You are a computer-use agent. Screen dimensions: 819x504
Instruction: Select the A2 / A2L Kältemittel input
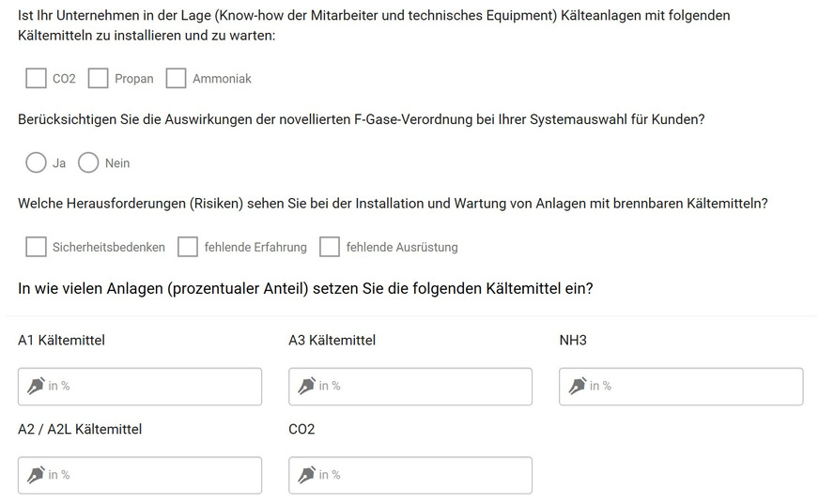(x=150, y=475)
